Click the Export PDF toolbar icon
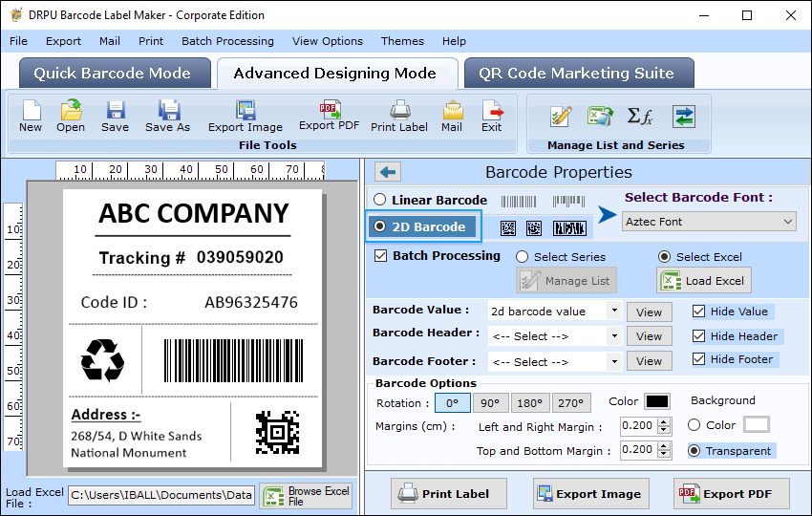812x516 pixels. (330, 109)
